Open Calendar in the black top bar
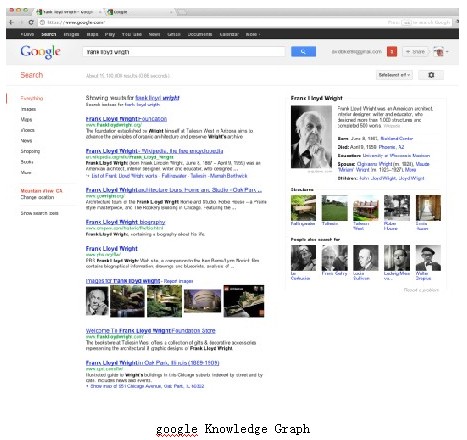467x440 pixels. (229, 34)
